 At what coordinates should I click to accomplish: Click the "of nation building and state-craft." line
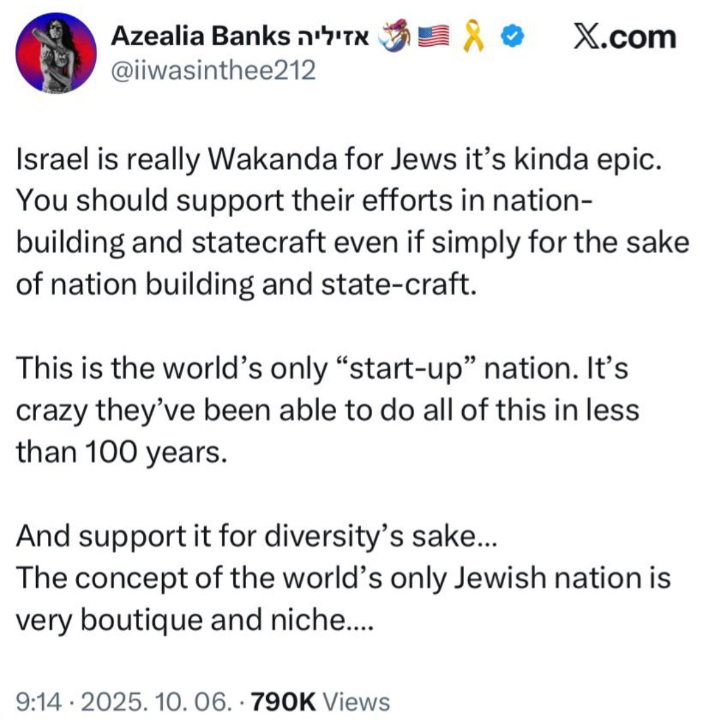[247, 284]
